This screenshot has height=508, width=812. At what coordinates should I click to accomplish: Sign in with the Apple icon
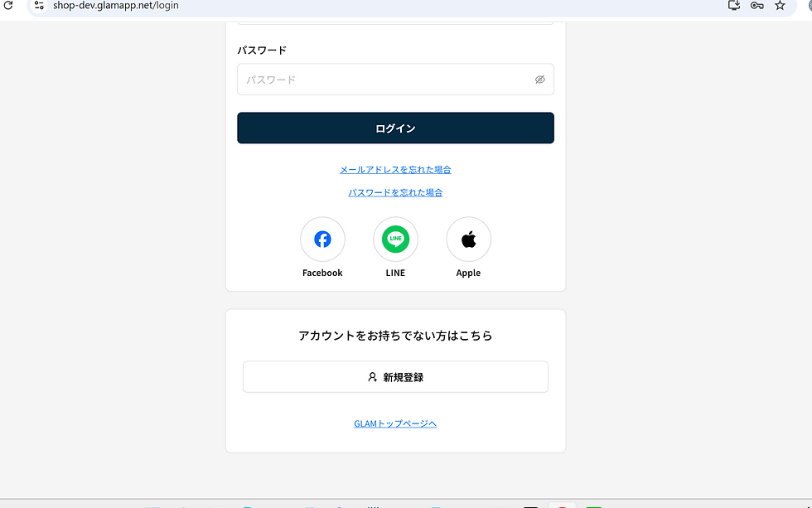(x=468, y=239)
